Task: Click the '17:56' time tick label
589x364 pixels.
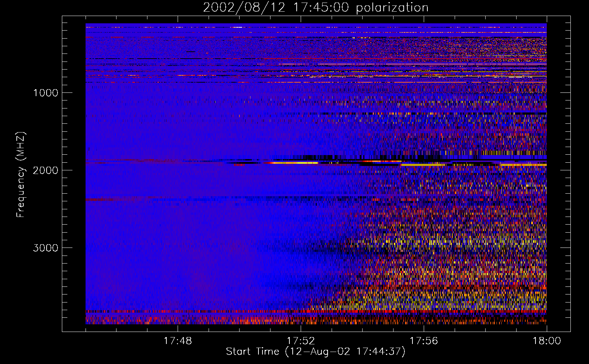Action: pyautogui.click(x=424, y=341)
